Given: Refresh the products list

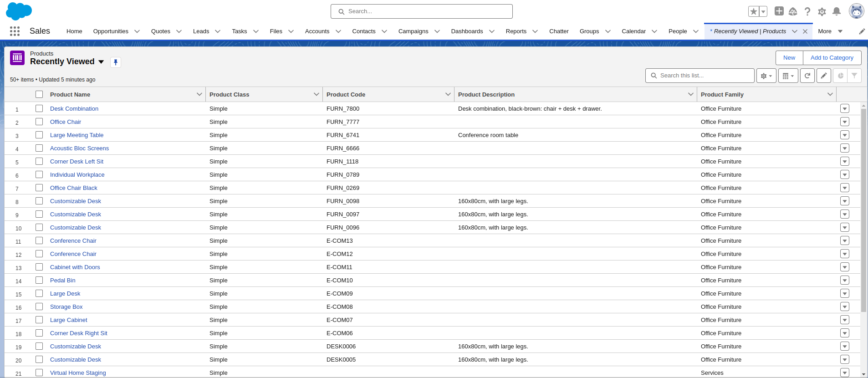Looking at the screenshot, I should (807, 76).
